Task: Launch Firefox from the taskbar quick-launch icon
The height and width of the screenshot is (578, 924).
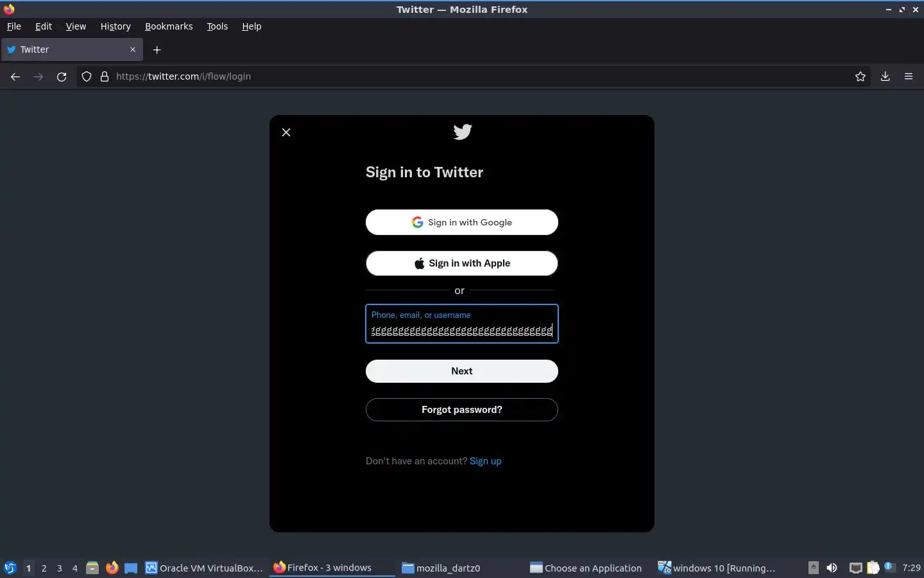Action: point(112,568)
